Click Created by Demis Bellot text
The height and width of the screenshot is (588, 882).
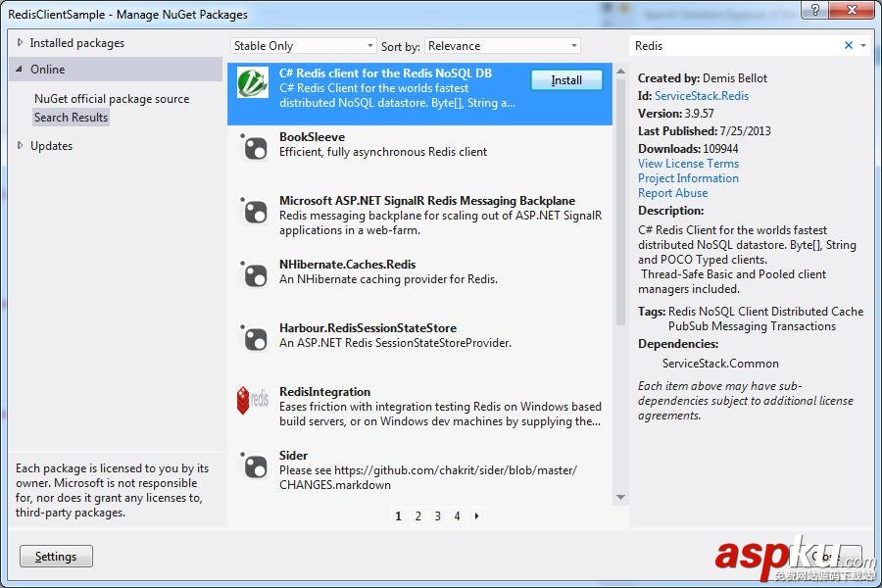pos(703,78)
